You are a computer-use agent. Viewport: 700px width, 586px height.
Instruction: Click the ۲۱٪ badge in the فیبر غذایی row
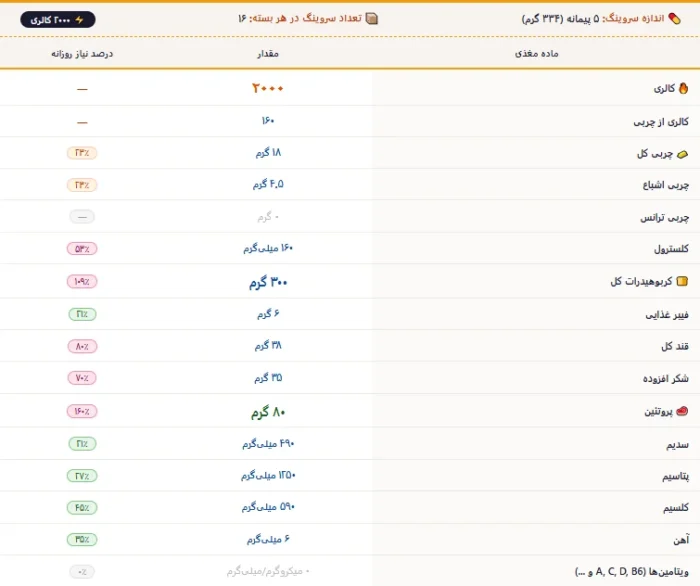(x=82, y=314)
